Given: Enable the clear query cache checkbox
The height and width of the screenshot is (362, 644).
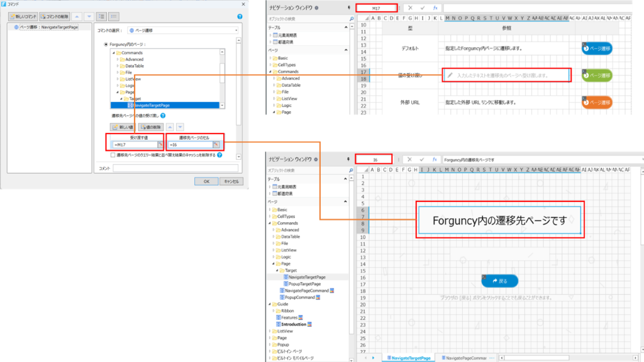Looking at the screenshot, I should (x=113, y=155).
